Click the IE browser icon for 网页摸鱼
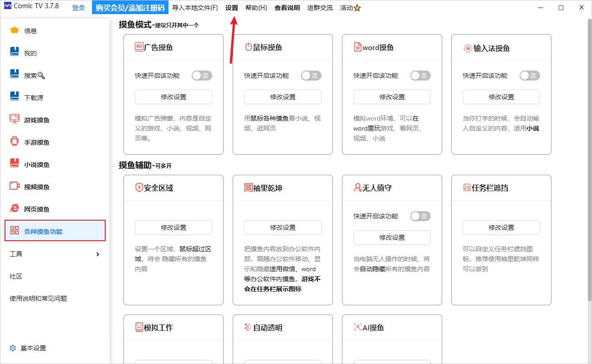Screen dimensions: 592x364 15,209
